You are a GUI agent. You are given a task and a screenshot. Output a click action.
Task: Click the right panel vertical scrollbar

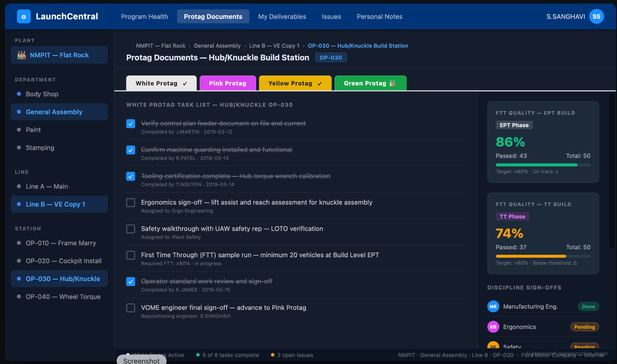[612, 170]
